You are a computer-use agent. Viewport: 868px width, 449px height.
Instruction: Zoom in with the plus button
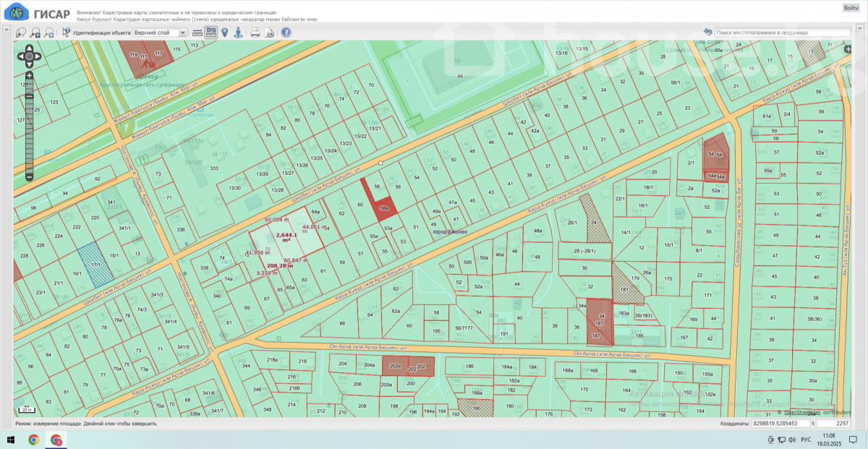click(x=29, y=75)
